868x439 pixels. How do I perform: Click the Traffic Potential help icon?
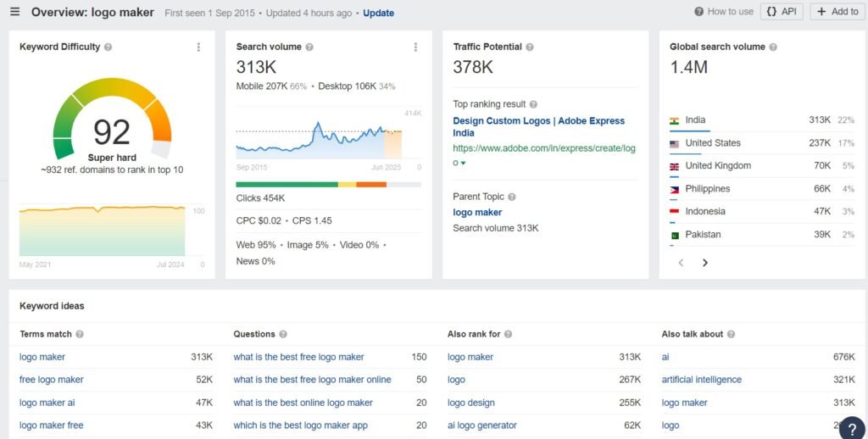pos(531,47)
